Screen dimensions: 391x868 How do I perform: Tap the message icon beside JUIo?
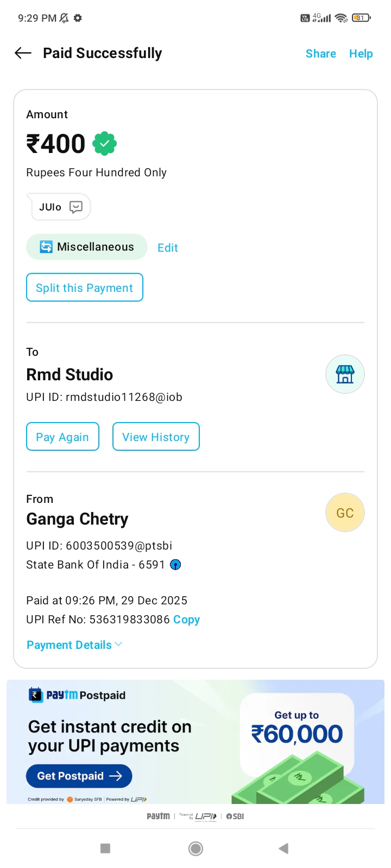76,207
